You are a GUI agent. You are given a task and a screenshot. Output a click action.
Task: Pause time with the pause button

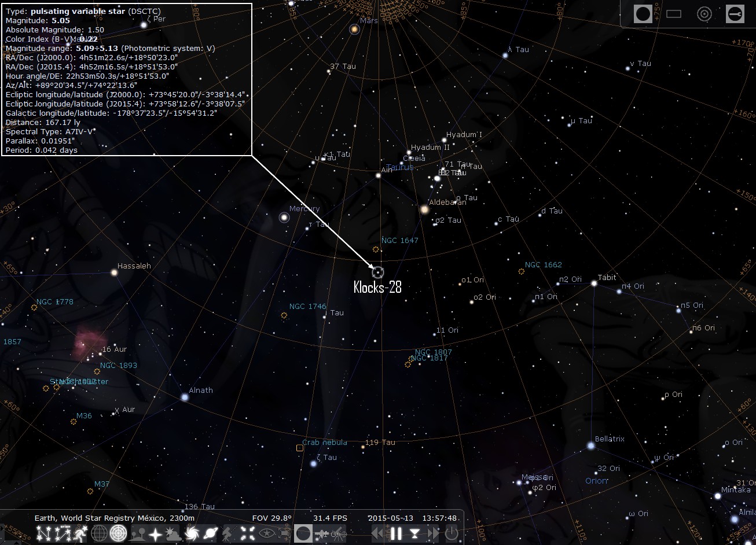(396, 533)
